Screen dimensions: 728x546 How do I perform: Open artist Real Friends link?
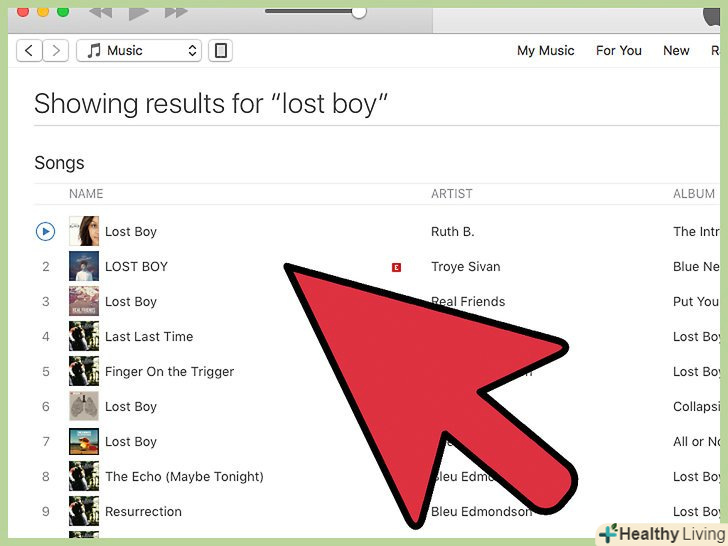click(468, 302)
